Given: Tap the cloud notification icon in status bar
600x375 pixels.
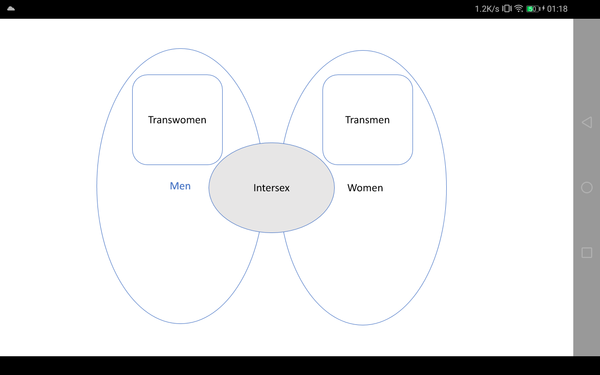Looking at the screenshot, I should (x=11, y=8).
